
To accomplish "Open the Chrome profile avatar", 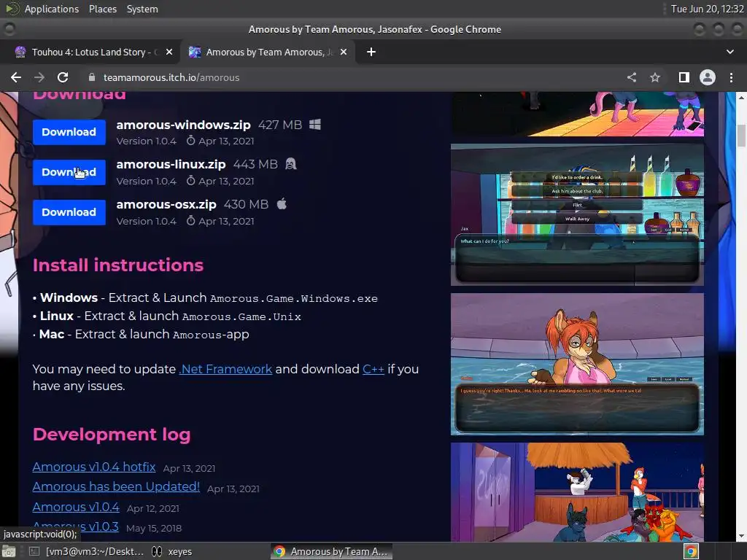I will click(x=708, y=77).
